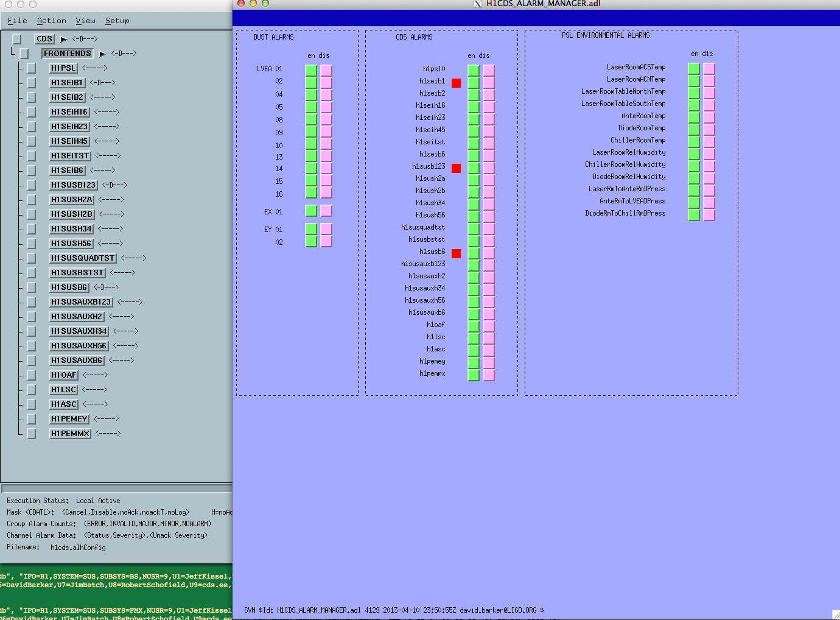Click the red alarm indicator next to h1seib1
Image resolution: width=840 pixels, height=620 pixels.
pos(456,83)
